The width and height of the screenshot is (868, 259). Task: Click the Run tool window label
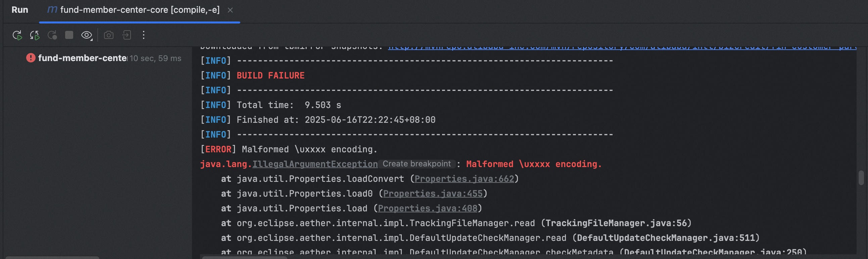tap(20, 10)
